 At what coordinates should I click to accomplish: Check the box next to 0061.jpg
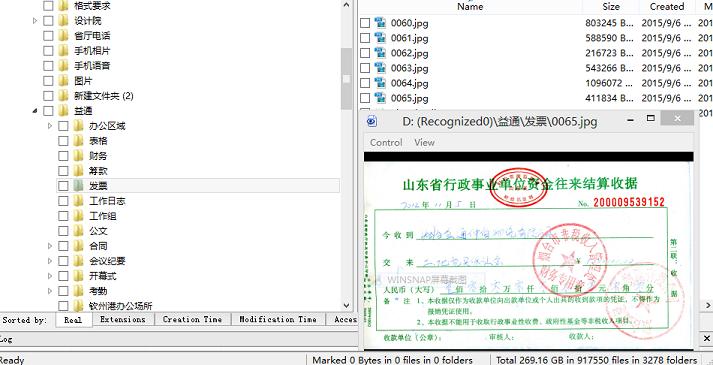365,38
